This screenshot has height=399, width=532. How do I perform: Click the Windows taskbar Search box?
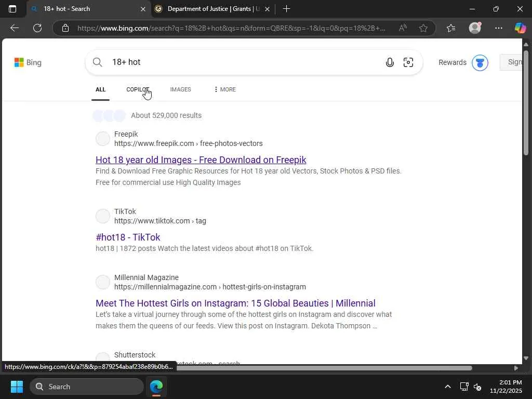coord(87,387)
